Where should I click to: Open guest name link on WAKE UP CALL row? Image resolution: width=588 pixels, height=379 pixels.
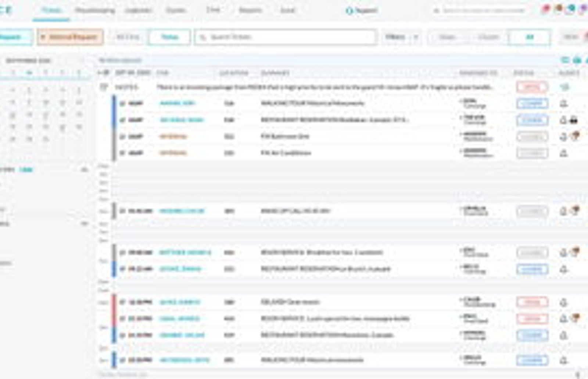point(182,211)
